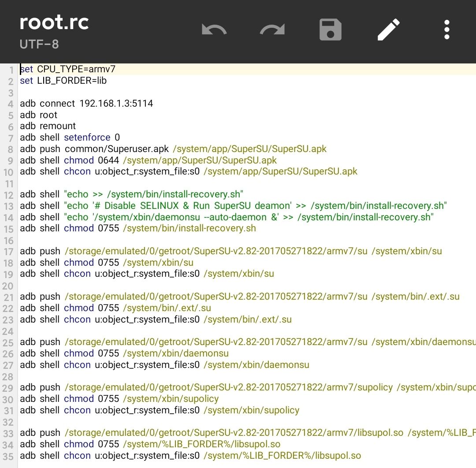Click 'chmod 0755 /system/xbin/supolicy' line
The image size is (476, 468).
(119, 399)
